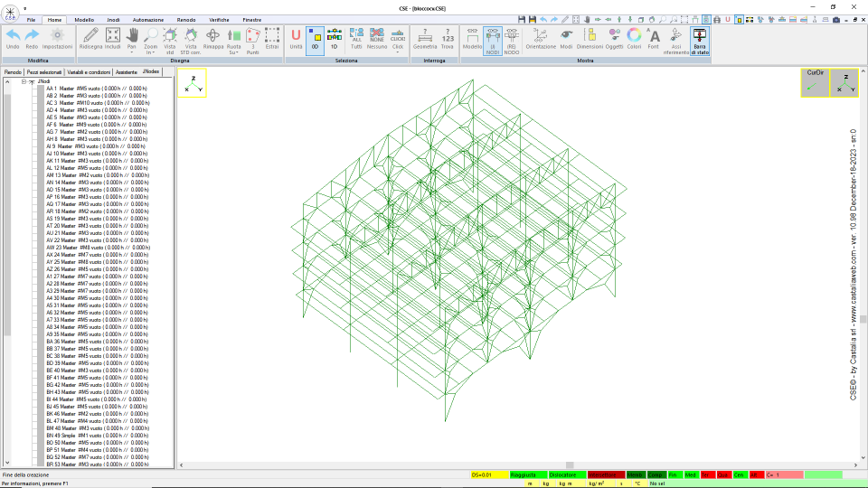This screenshot has width=868, height=488.
Task: Click the XYZ axes indicator at top left
Action: click(x=192, y=83)
